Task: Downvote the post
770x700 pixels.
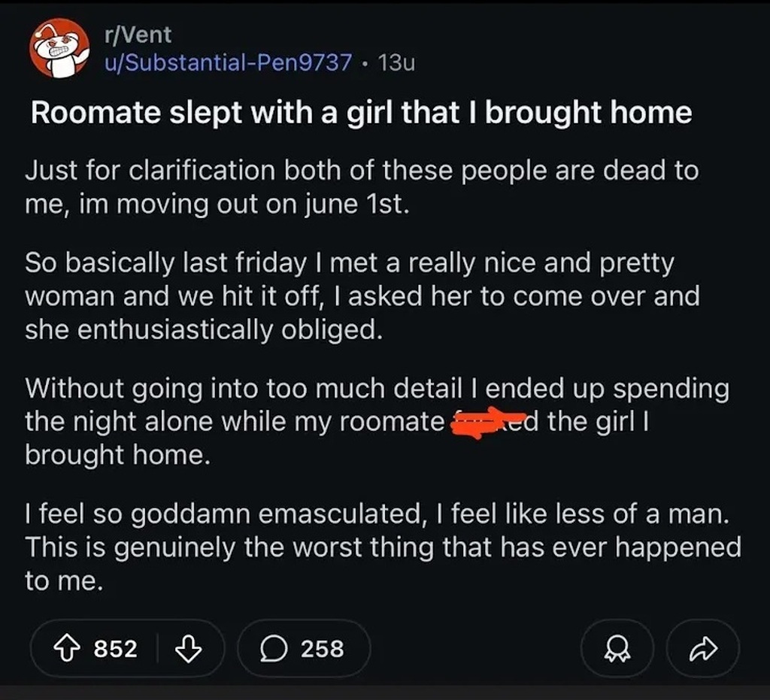Action: pos(187,648)
